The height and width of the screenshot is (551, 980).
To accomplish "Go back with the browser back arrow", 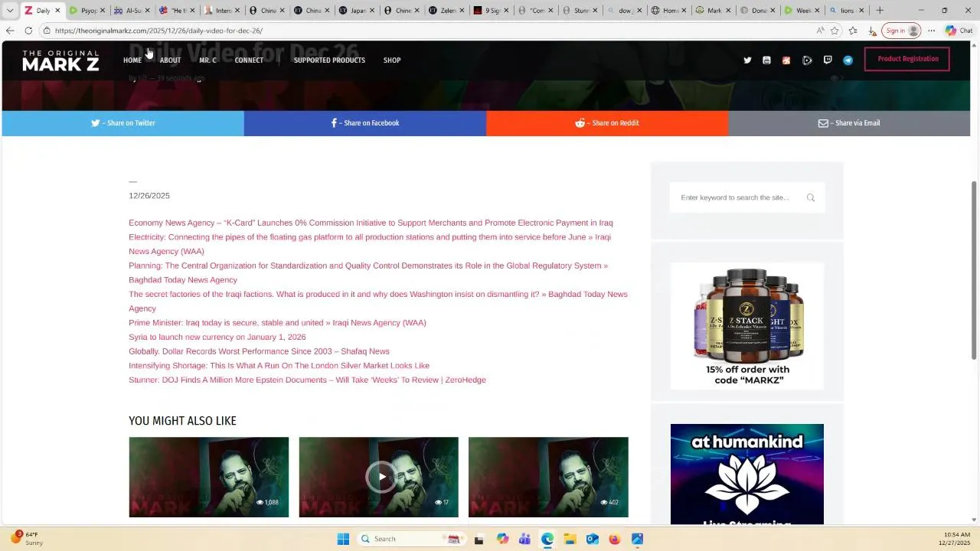I will 9,31.
